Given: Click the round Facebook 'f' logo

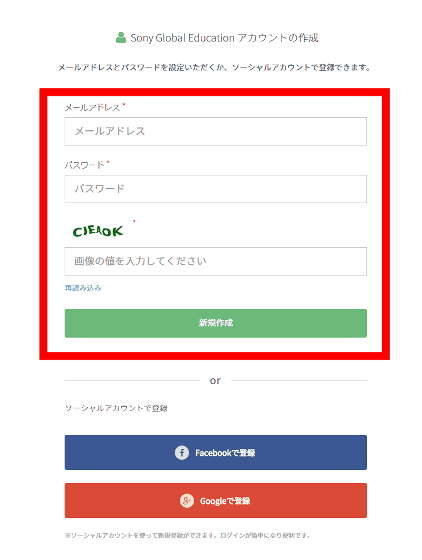Looking at the screenshot, I should click(x=182, y=453).
